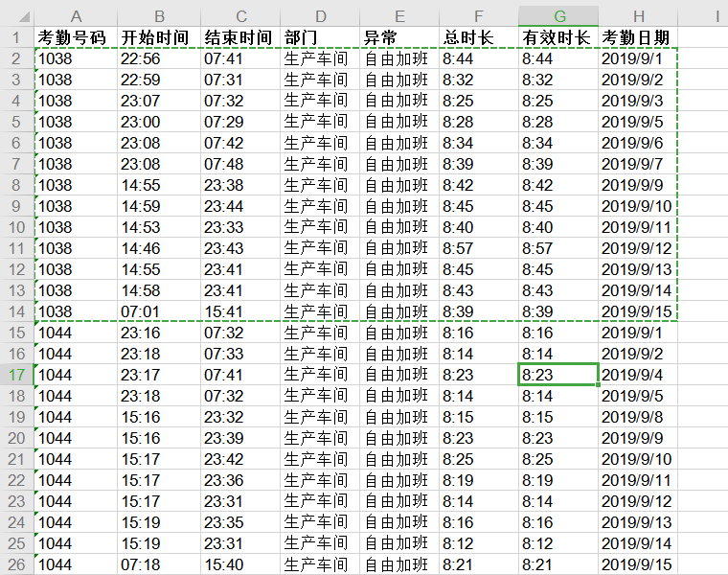
Task: Click the 8:57 cell in 总时长 column
Action: [478, 248]
